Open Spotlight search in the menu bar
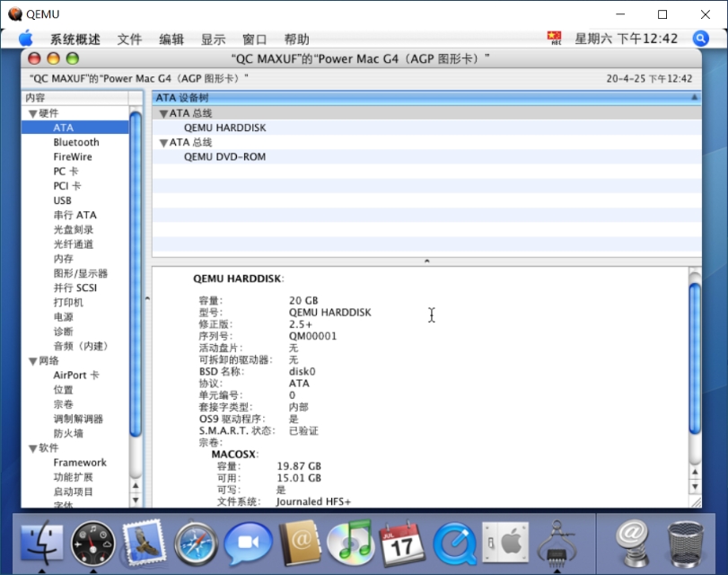The image size is (728, 575). coord(699,39)
